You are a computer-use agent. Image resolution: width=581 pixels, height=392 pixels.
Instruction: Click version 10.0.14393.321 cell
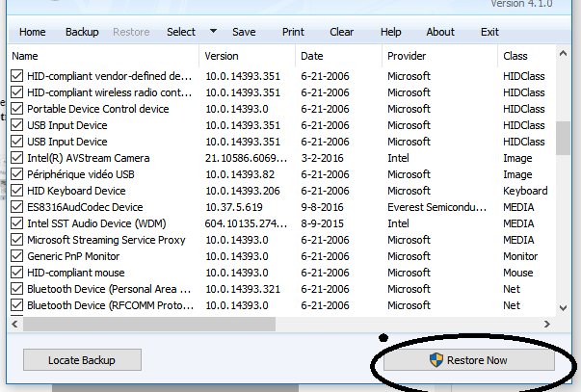(243, 289)
